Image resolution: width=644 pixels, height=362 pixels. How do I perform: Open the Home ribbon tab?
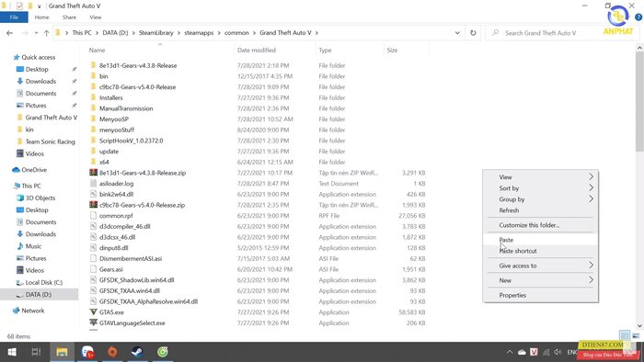coord(41,17)
